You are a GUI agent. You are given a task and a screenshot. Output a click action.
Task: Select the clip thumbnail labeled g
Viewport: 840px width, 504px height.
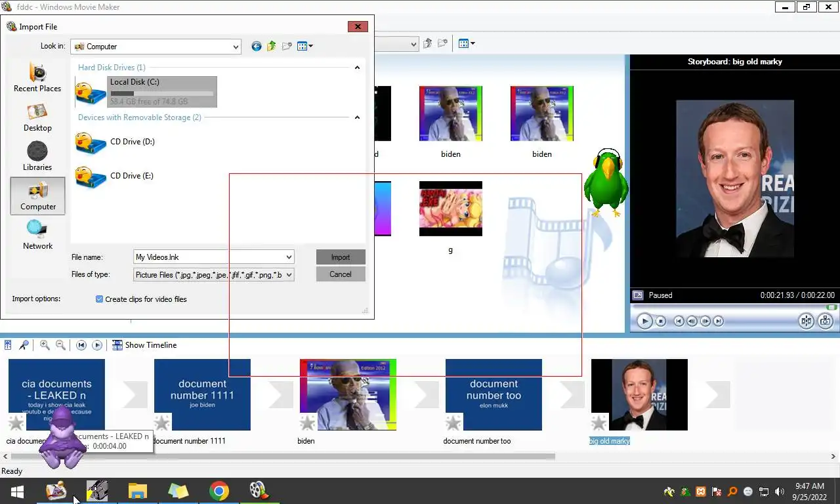[451, 209]
